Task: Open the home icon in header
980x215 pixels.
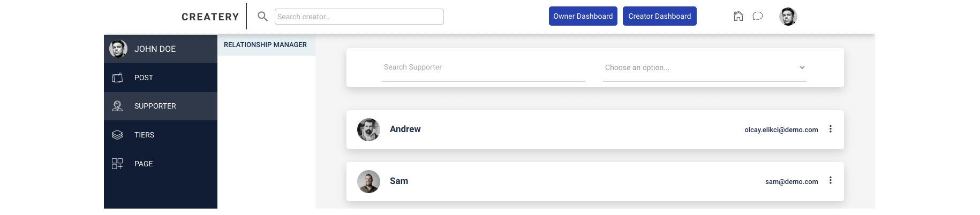Action: click(x=738, y=16)
